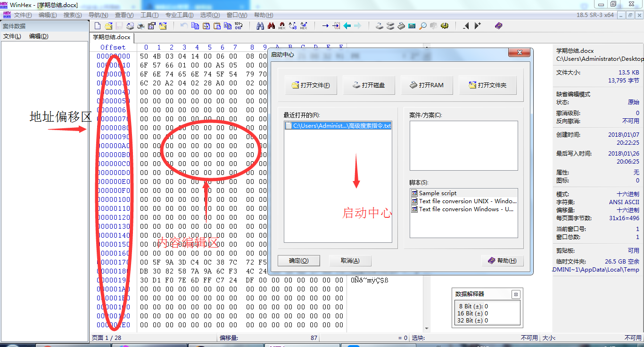Screen dimensions: 644x347
Task: Click the teal Back arrow icon
Action: 347,26
